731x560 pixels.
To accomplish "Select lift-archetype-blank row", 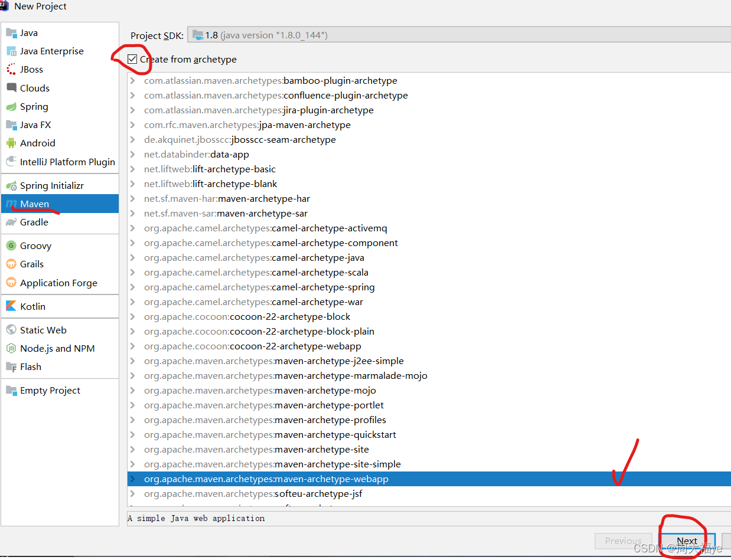I will point(429,184).
